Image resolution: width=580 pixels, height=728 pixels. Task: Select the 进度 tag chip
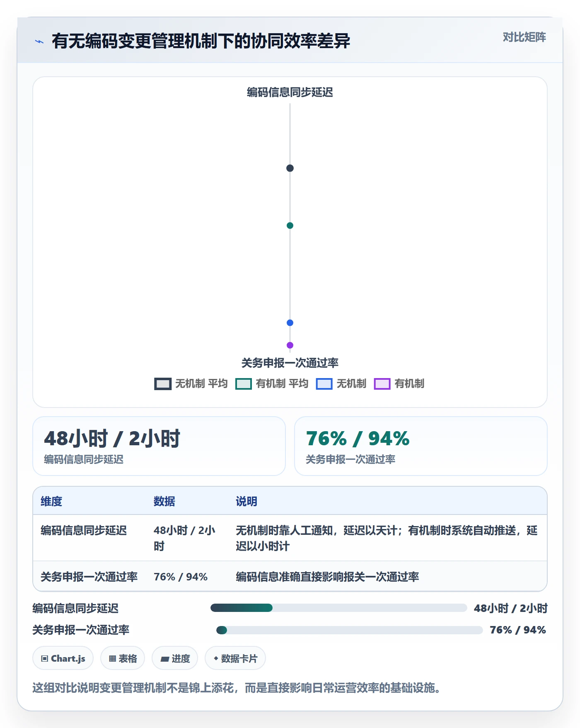(175, 658)
